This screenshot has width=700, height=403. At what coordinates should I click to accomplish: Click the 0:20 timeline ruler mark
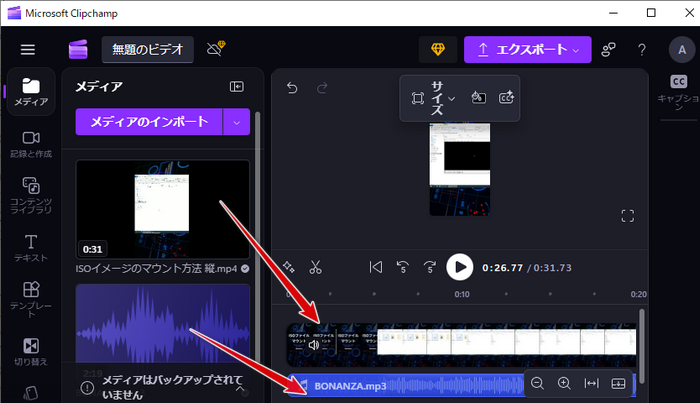pyautogui.click(x=638, y=294)
